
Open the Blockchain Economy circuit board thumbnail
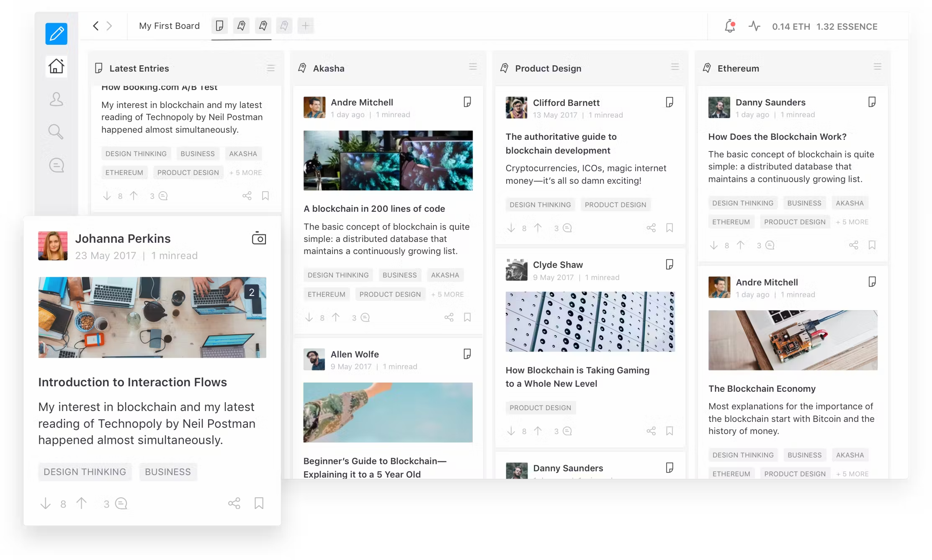click(x=793, y=340)
